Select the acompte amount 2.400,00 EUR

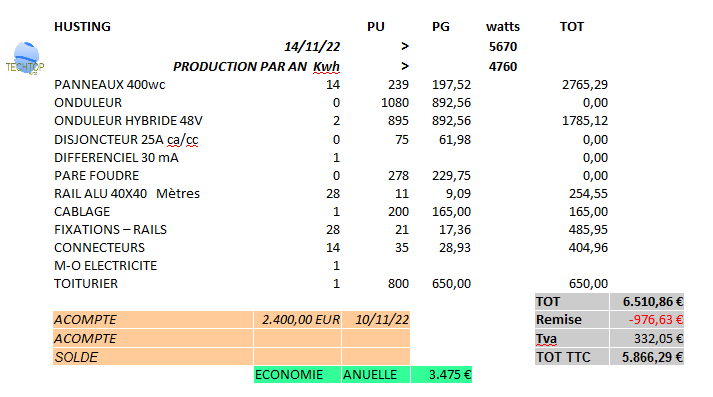[x=297, y=320]
